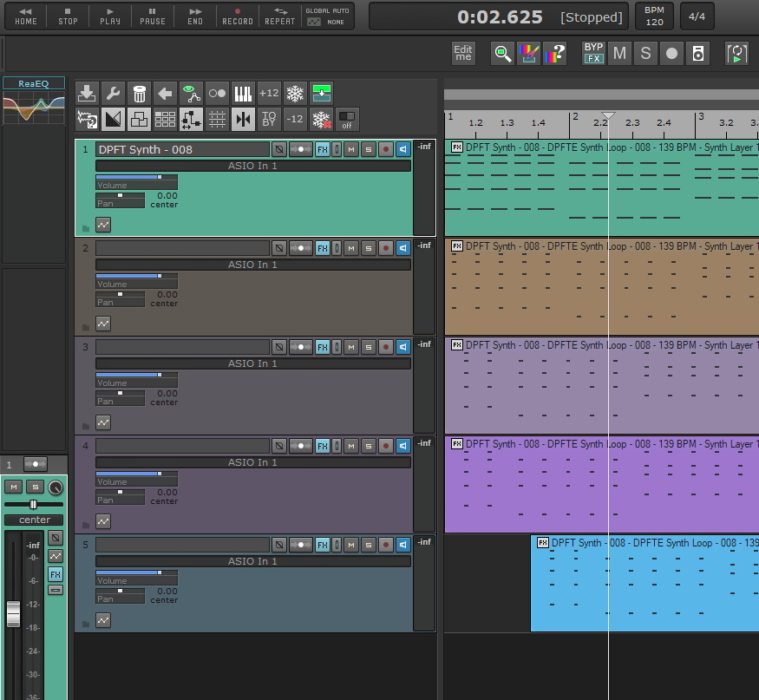Click the rainbow help question icon
The height and width of the screenshot is (700, 759).
point(554,54)
